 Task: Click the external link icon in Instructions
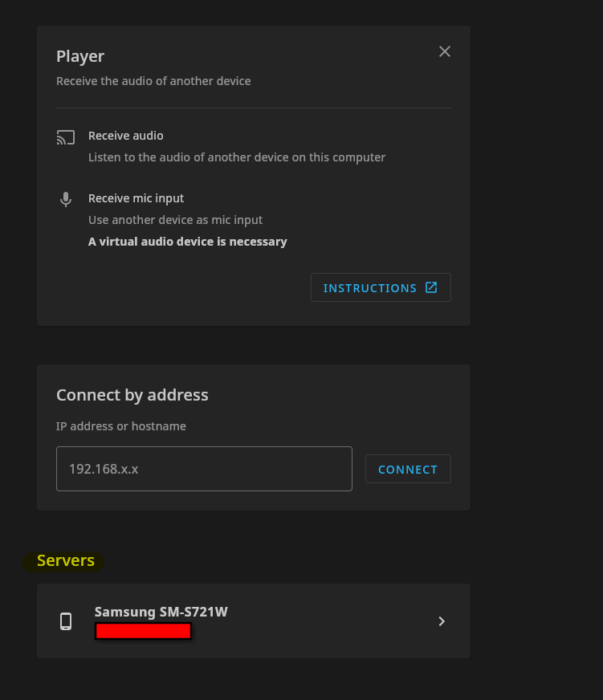coord(431,287)
